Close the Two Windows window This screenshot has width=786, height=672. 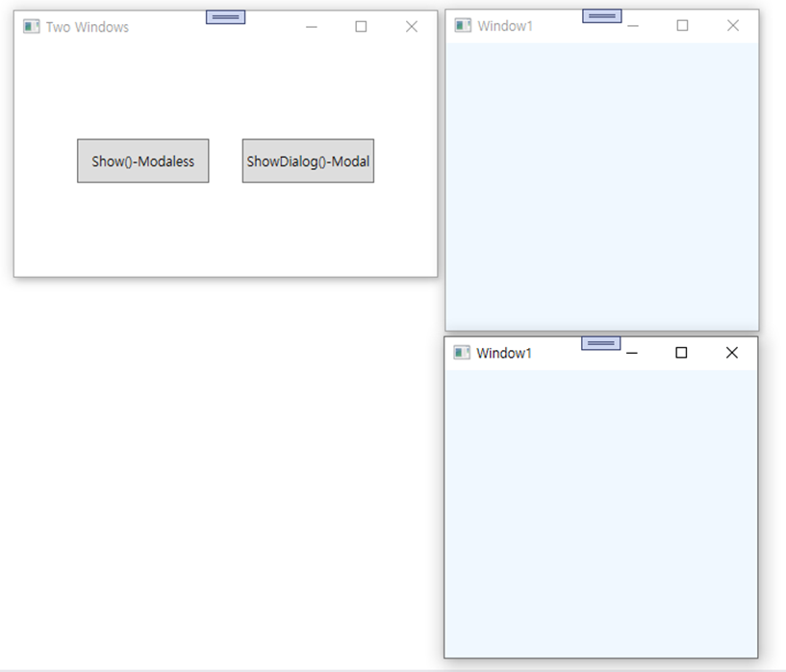pos(412,27)
